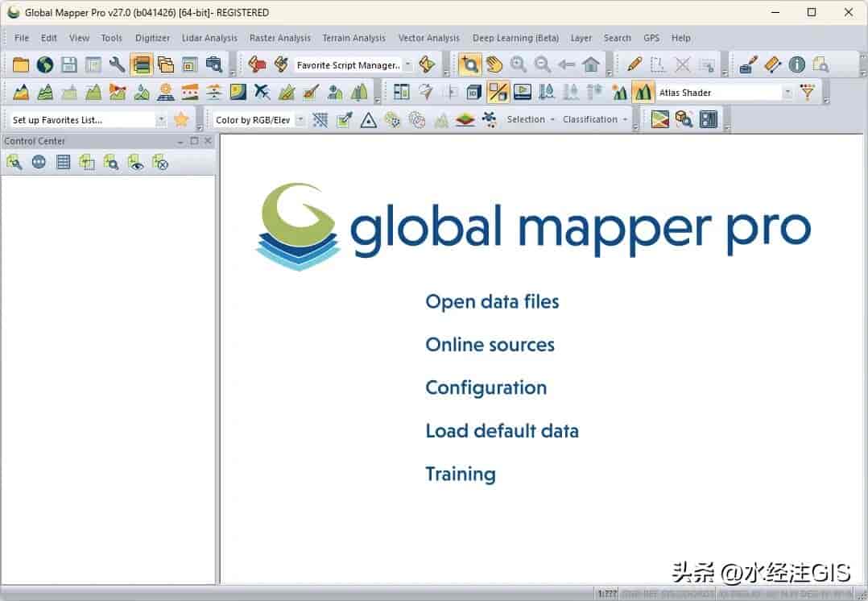868x601 pixels.
Task: Toggle the highlighted split view button with diagonal slash
Action: click(x=498, y=92)
